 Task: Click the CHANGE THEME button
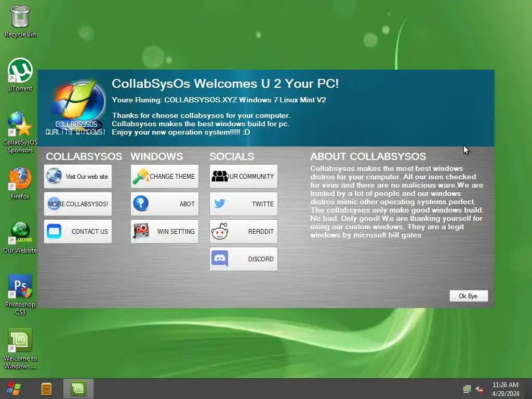coord(165,177)
